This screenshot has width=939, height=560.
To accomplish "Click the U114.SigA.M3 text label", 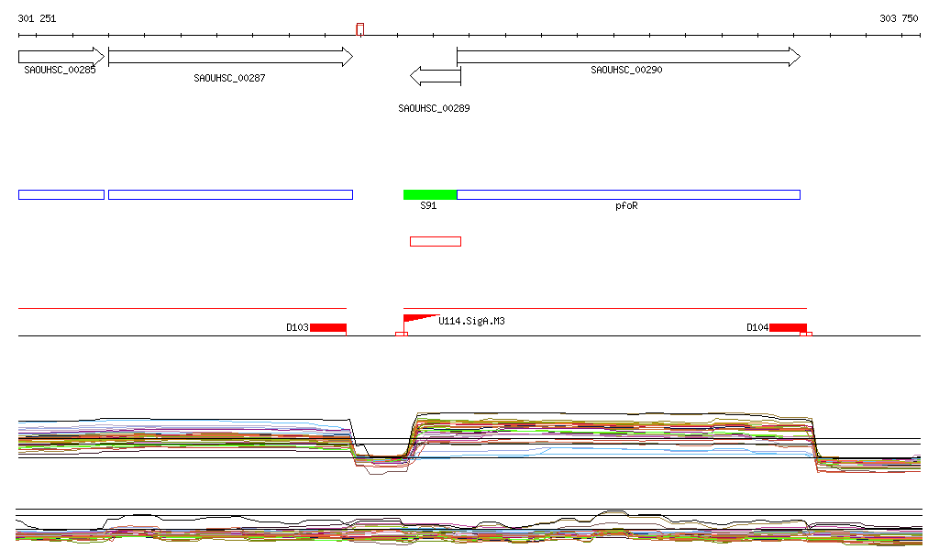I will click(x=471, y=322).
